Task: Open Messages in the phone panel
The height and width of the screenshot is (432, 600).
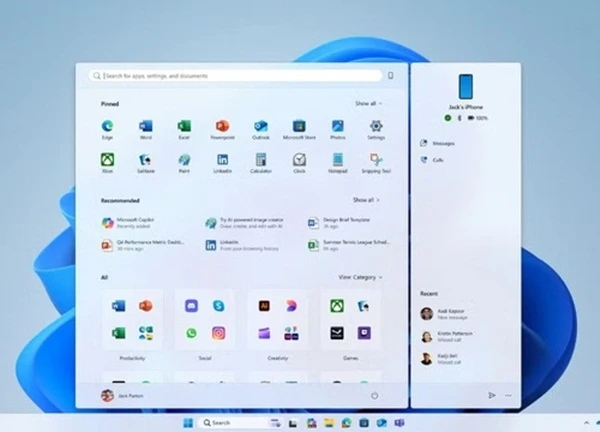Action: click(437, 143)
